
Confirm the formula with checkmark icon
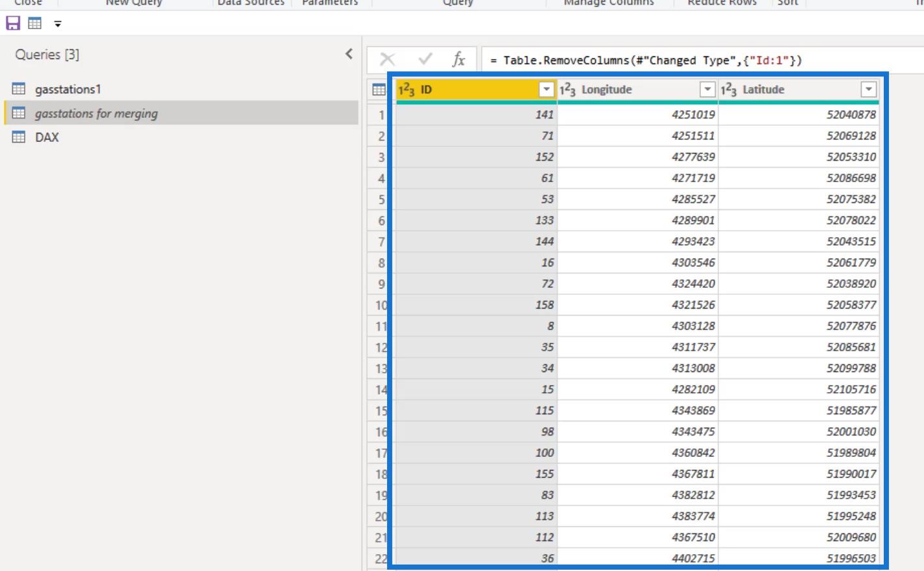(425, 60)
